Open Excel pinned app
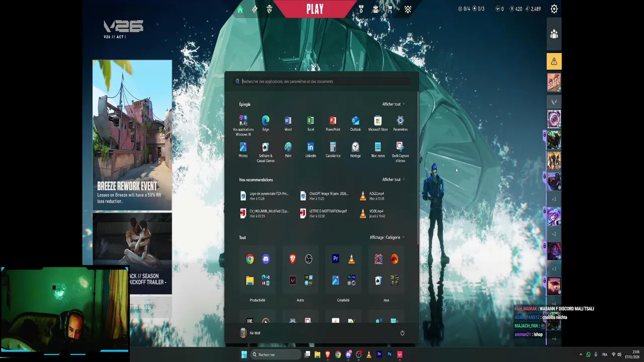 [310, 123]
